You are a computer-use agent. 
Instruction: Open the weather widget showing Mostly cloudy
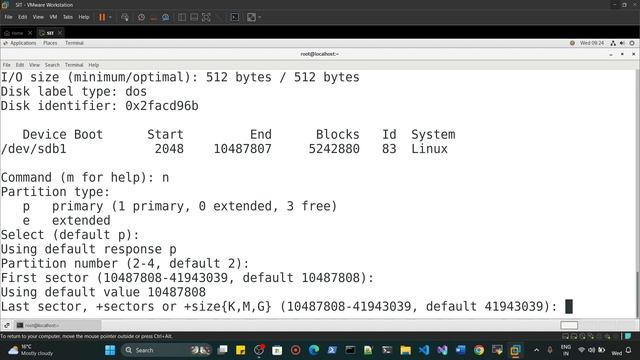tap(31, 350)
